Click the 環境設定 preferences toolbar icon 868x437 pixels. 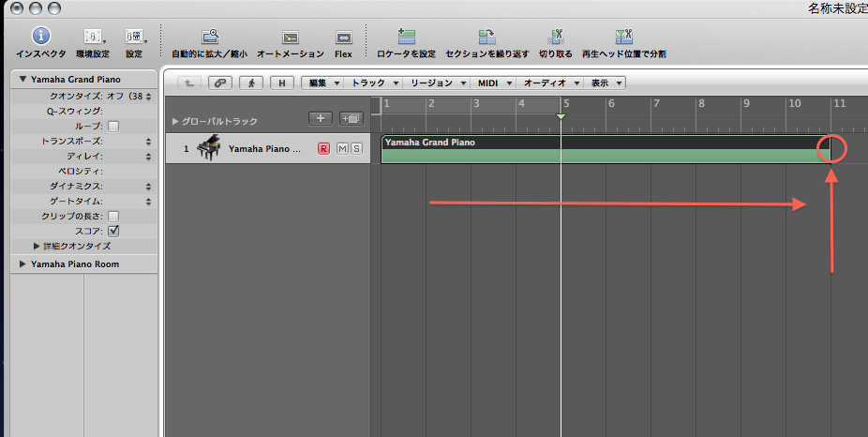93,37
